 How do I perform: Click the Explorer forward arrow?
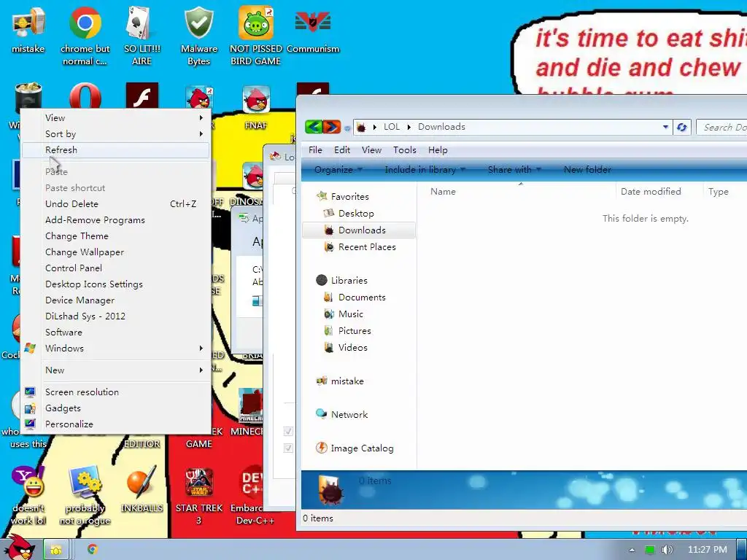click(x=332, y=127)
